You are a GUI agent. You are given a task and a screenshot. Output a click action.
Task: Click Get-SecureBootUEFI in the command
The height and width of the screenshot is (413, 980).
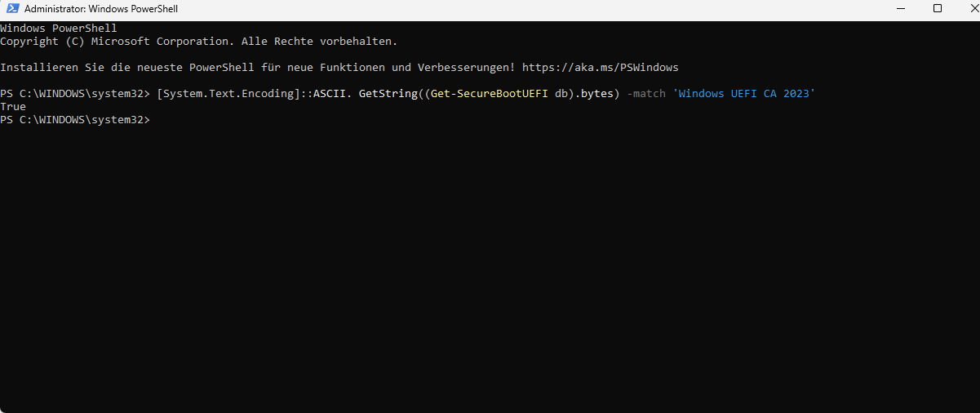tap(490, 94)
